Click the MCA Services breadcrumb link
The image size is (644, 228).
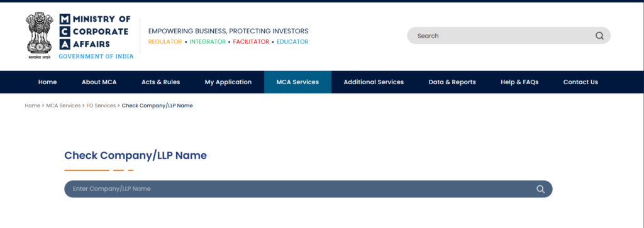64,106
